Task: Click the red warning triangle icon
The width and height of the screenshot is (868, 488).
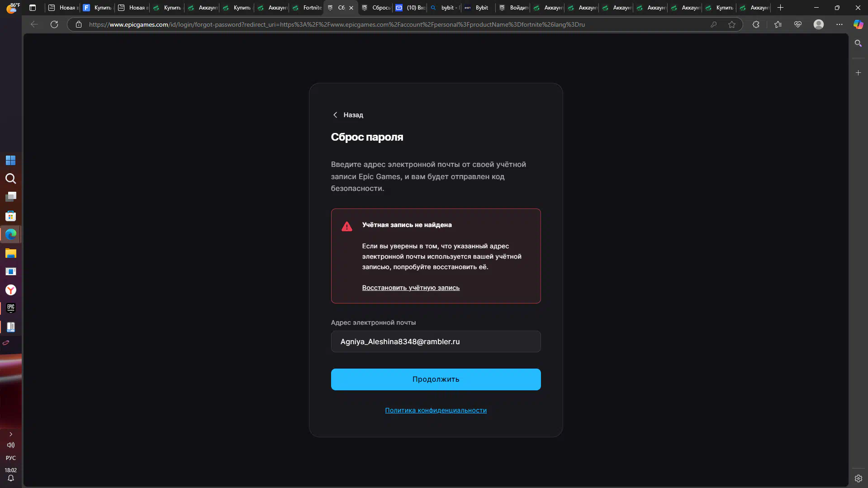Action: click(347, 227)
